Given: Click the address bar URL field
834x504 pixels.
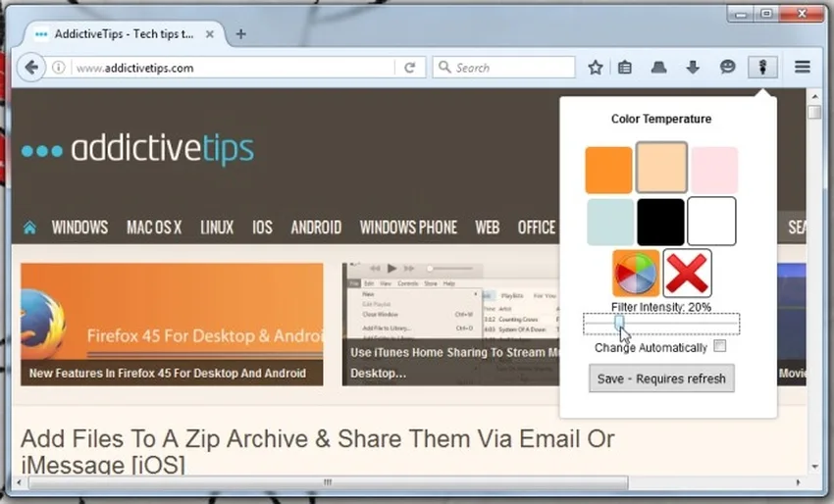Looking at the screenshot, I should (x=235, y=68).
